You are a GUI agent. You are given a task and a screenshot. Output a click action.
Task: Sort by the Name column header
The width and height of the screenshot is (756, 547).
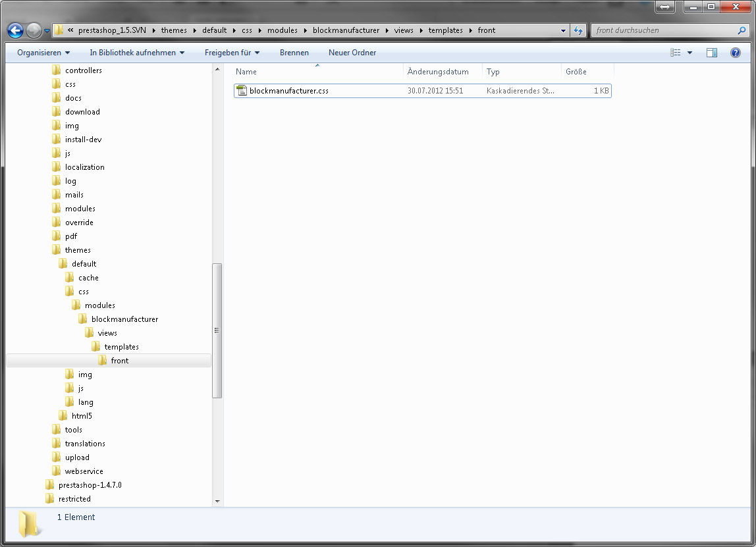[x=317, y=71]
